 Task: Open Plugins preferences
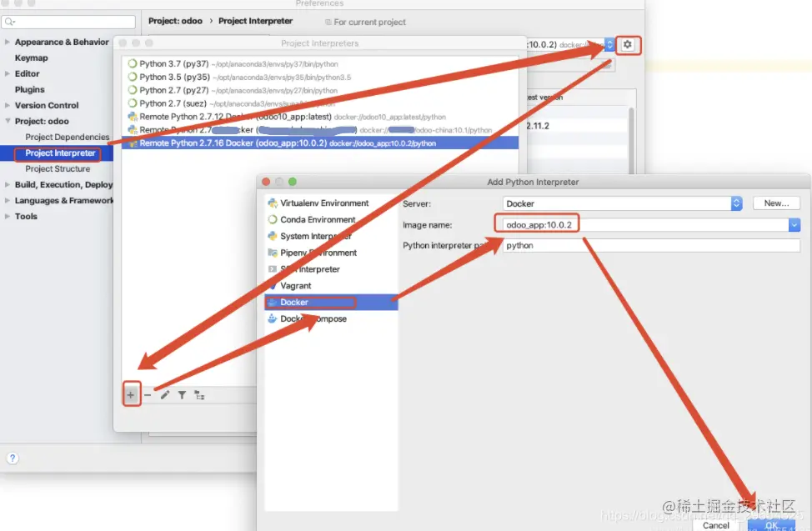tap(29, 90)
